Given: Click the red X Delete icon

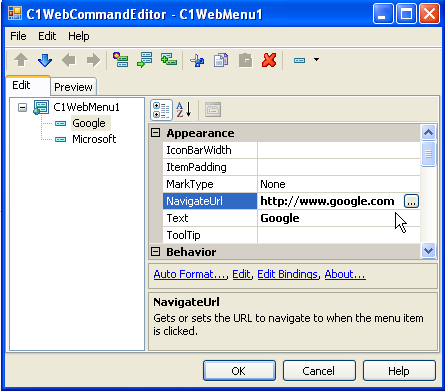Looking at the screenshot, I should (x=269, y=60).
